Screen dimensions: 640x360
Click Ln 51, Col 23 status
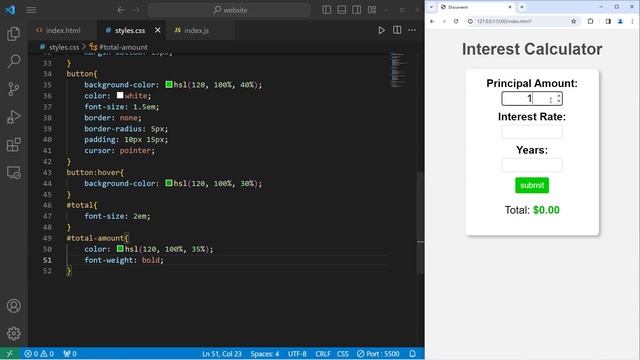(222, 353)
